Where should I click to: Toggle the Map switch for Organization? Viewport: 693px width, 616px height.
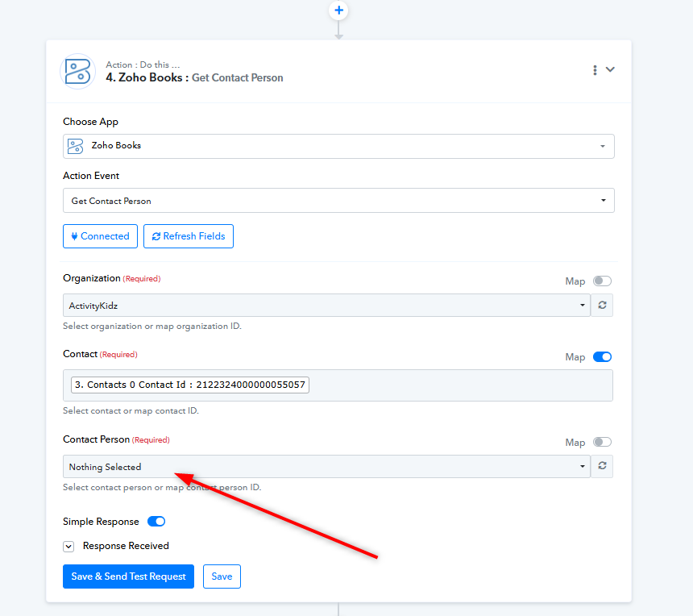tap(602, 281)
